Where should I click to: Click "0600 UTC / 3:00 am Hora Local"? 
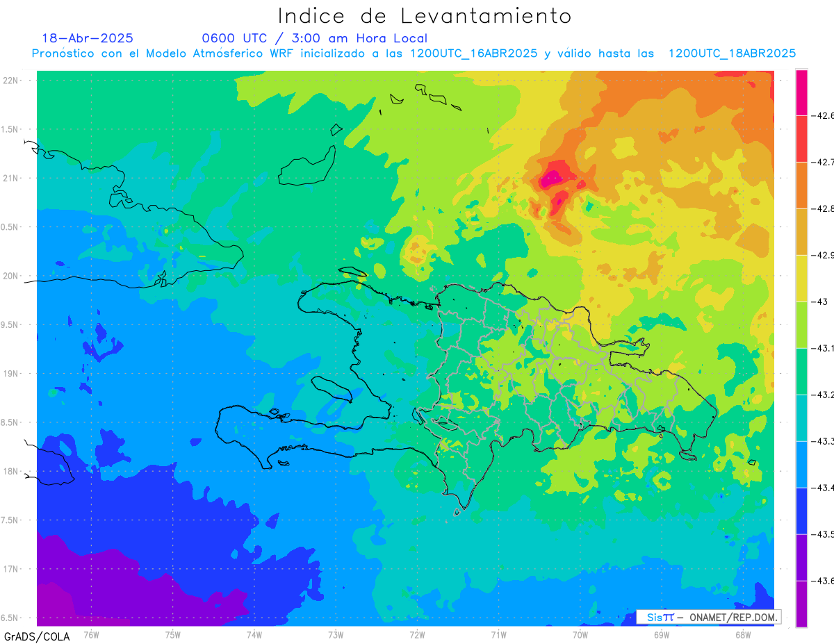pyautogui.click(x=315, y=38)
